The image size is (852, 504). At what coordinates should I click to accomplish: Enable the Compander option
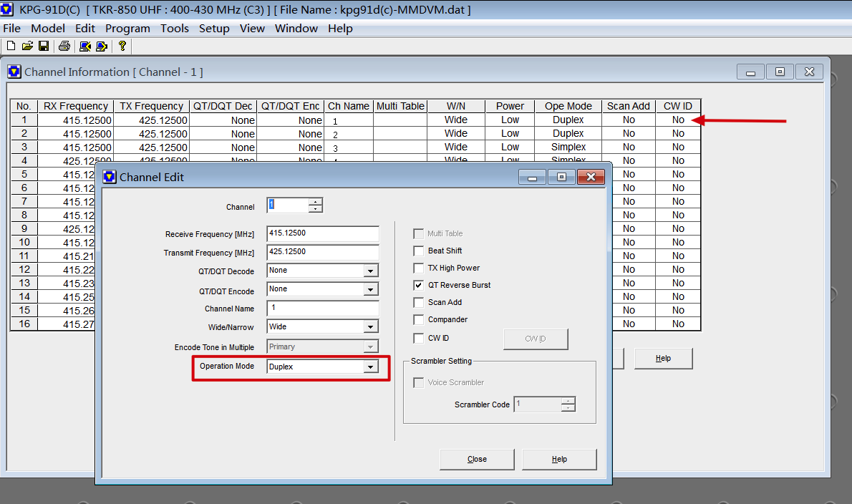[x=418, y=320]
